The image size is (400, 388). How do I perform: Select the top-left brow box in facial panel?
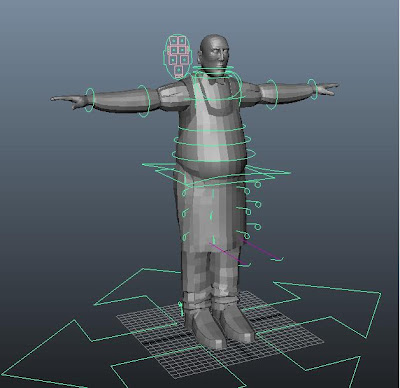click(x=173, y=41)
